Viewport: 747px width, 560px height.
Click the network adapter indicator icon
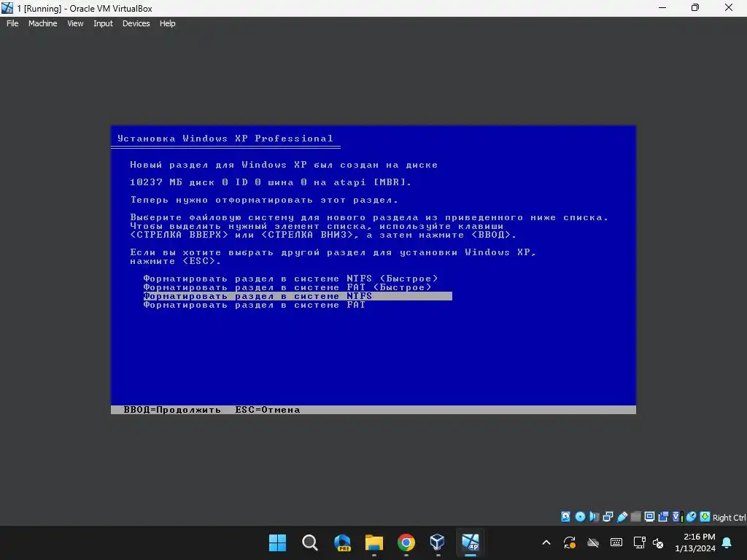coord(608,517)
